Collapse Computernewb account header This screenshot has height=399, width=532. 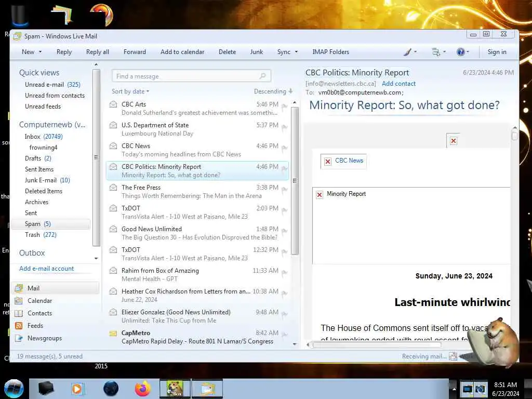point(52,125)
